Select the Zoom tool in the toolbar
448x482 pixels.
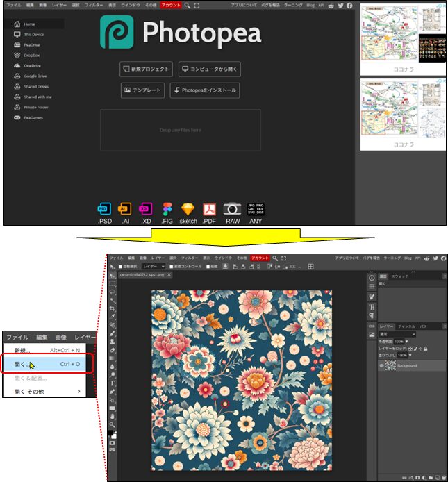click(x=112, y=425)
